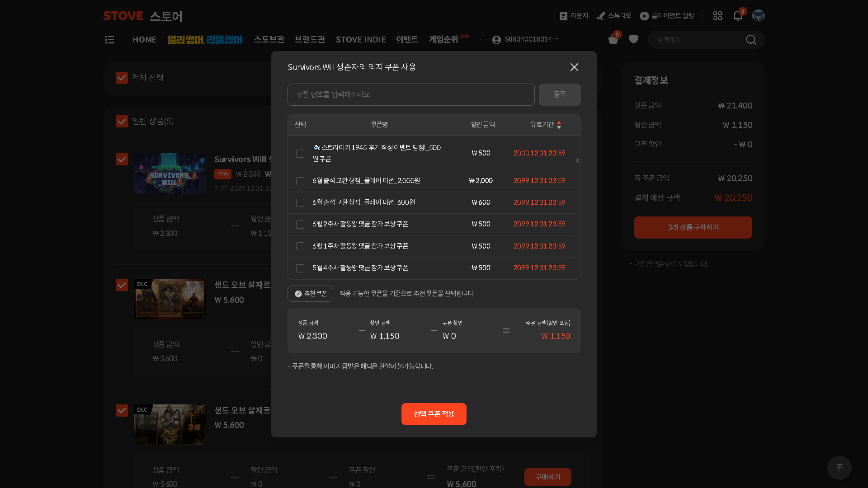Open the wishlist heart icon
This screenshot has height=488, width=868.
633,39
